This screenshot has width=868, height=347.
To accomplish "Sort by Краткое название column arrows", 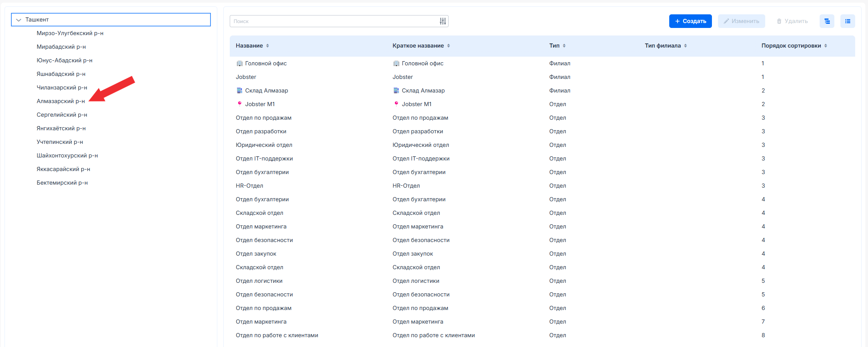I will 449,46.
